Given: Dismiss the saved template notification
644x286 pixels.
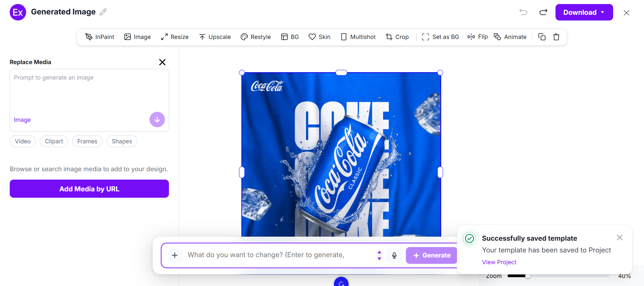Looking at the screenshot, I should [620, 238].
